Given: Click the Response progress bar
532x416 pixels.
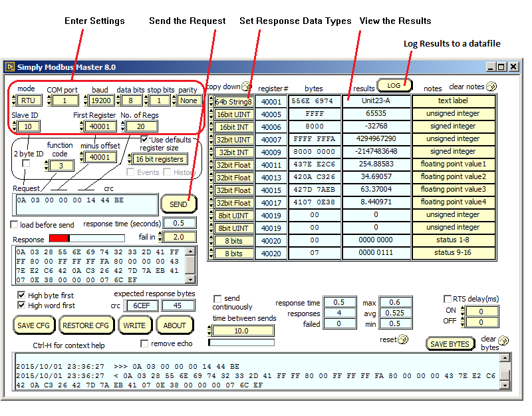Looking at the screenshot, I should (x=87, y=238).
